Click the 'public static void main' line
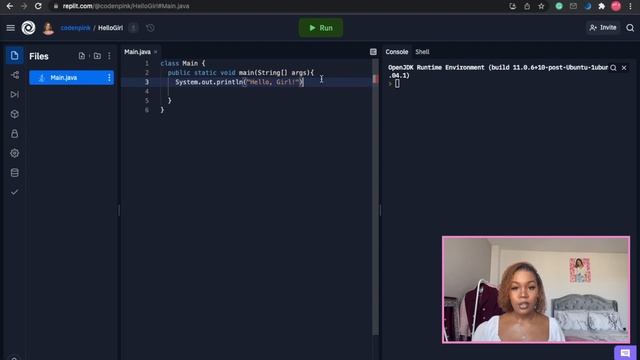 click(241, 73)
